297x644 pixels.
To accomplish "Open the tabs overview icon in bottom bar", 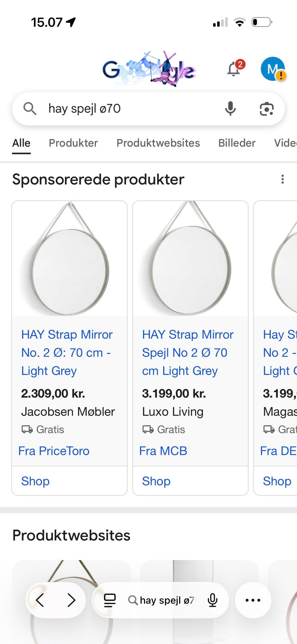I will (110, 600).
